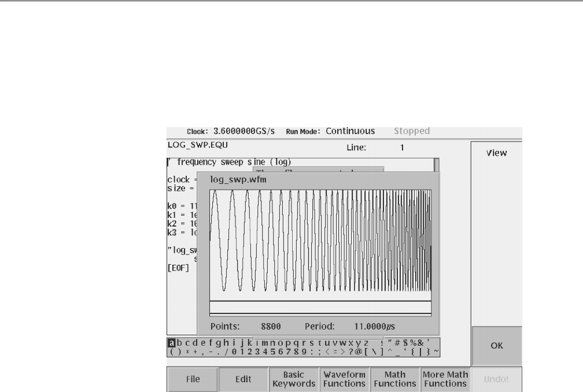Open the Edit bottom menu
Image resolution: width=583 pixels, height=392 pixels.
(243, 379)
